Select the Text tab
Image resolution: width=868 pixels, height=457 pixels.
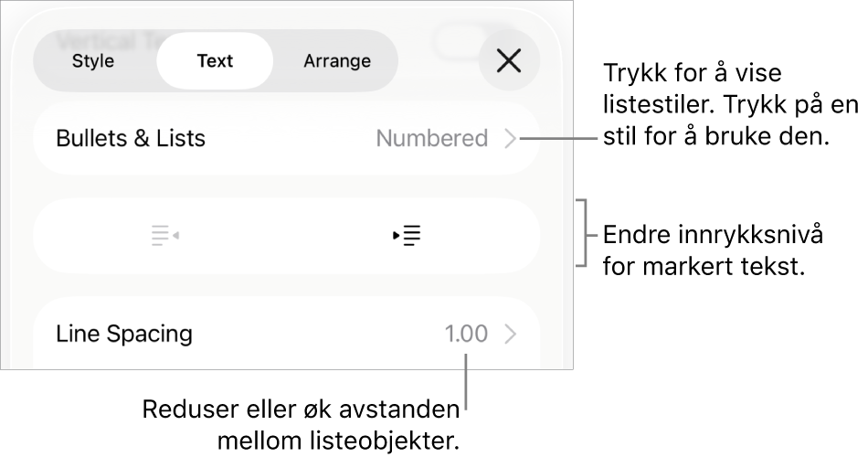[215, 61]
